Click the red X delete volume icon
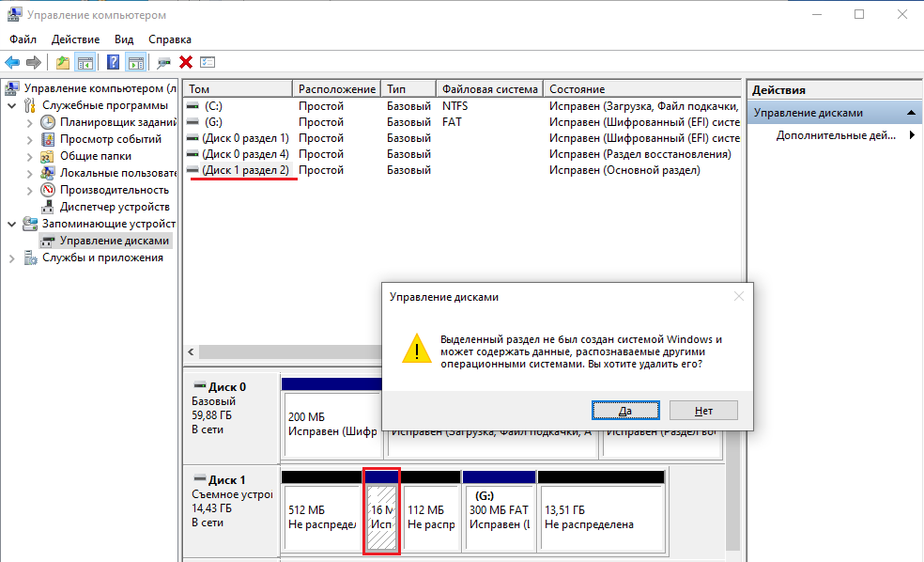Screen dimensions: 924x562 click(x=186, y=62)
